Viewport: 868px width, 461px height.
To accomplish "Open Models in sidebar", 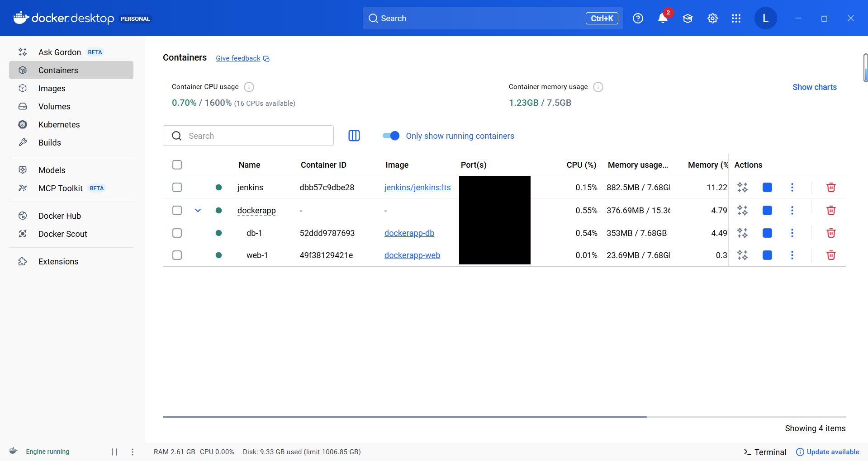I will coord(71,170).
